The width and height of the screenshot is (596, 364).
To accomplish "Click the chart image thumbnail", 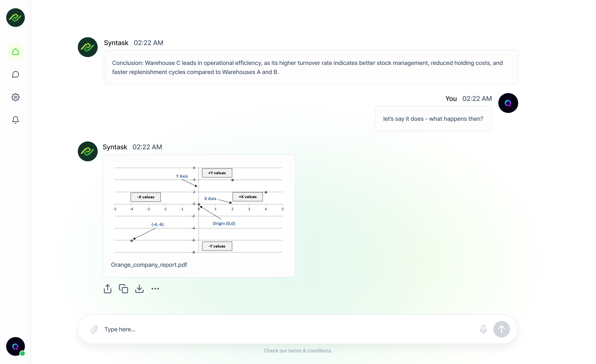I will pos(199,209).
